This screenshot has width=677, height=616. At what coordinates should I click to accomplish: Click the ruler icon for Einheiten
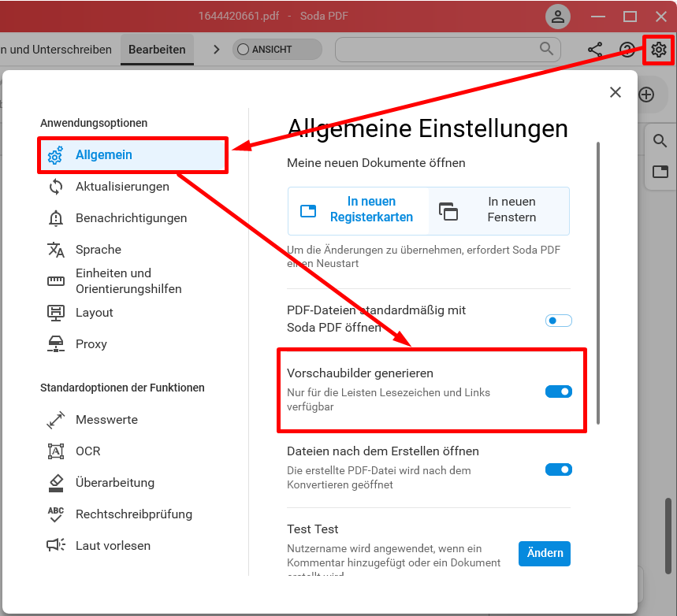point(56,281)
